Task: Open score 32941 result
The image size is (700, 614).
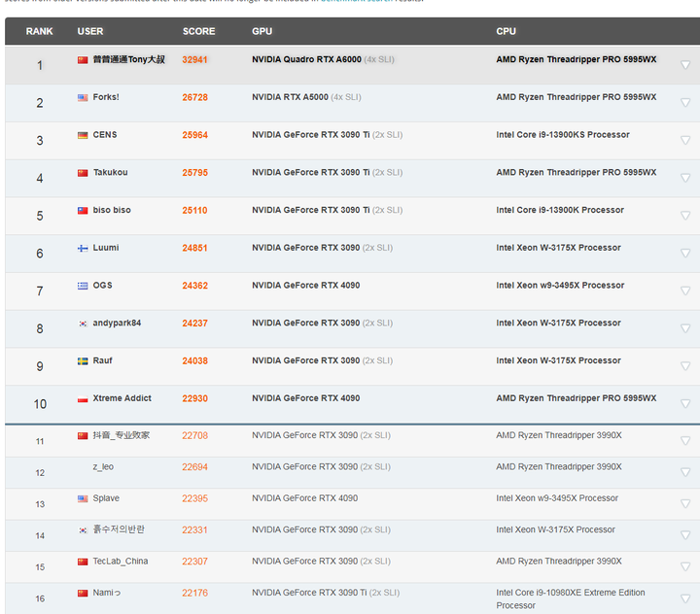Action: [x=194, y=60]
